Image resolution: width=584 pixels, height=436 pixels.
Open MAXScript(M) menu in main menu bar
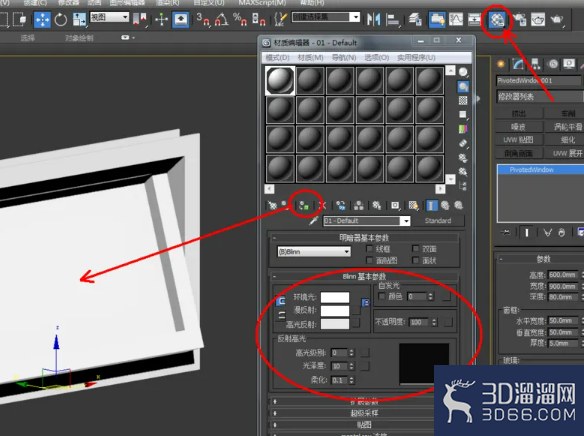click(262, 3)
